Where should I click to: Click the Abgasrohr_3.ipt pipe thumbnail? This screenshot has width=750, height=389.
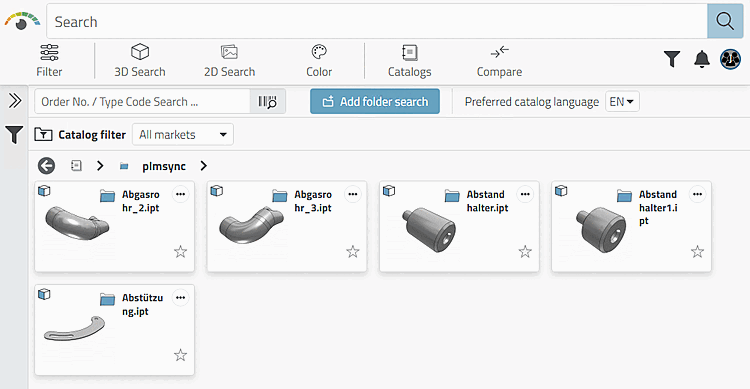[251, 225]
